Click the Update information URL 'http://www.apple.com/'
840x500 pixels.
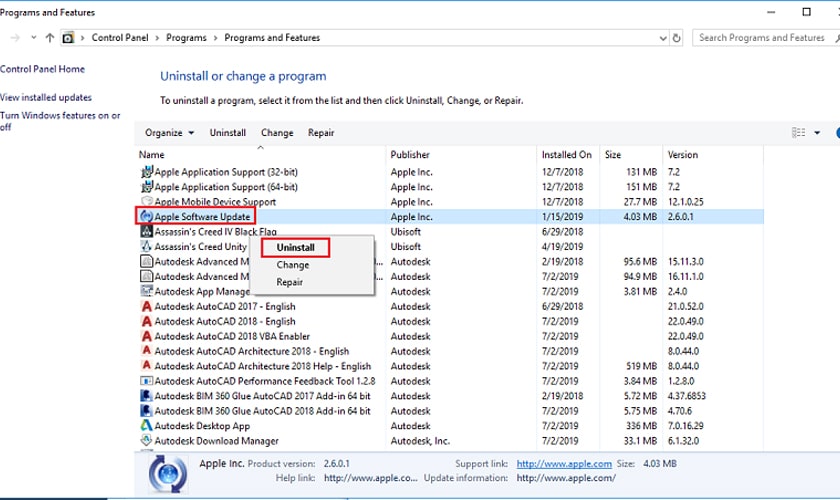566,477
